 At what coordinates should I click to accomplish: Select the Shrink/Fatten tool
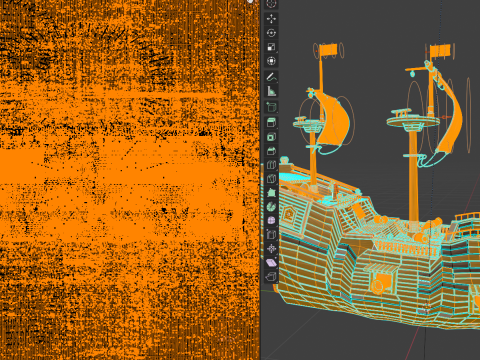tap(271, 249)
